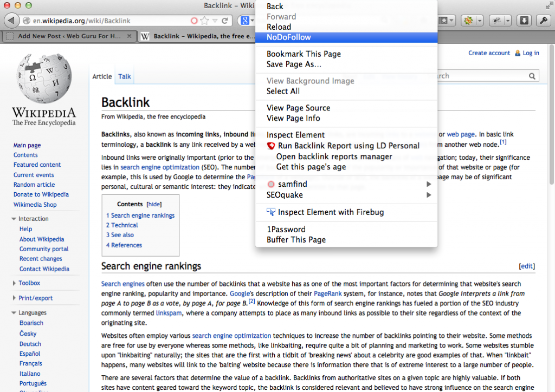
Task: Click the Bookmarks star toolbar button
Action: (x=443, y=21)
